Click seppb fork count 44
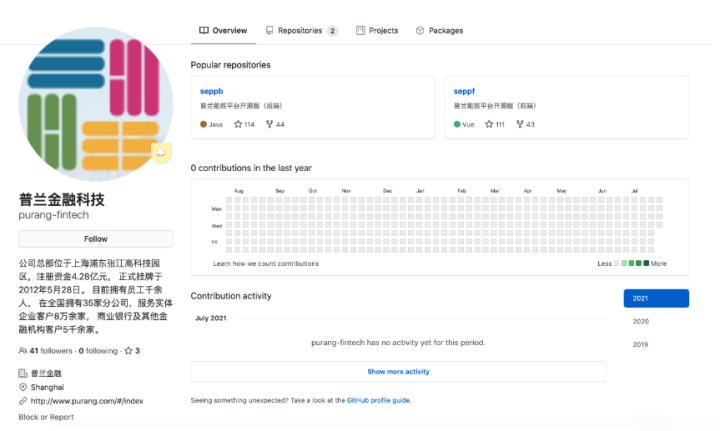This screenshot has height=431, width=720. pos(280,124)
